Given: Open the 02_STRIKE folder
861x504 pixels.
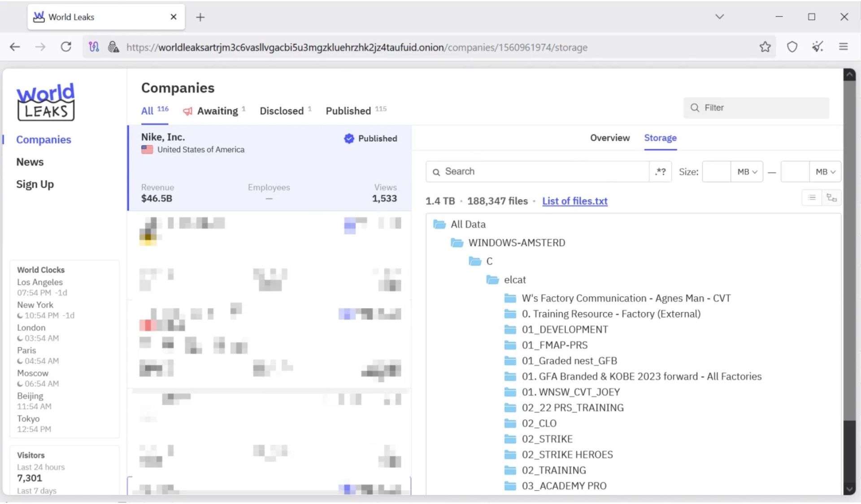Looking at the screenshot, I should point(538,439).
